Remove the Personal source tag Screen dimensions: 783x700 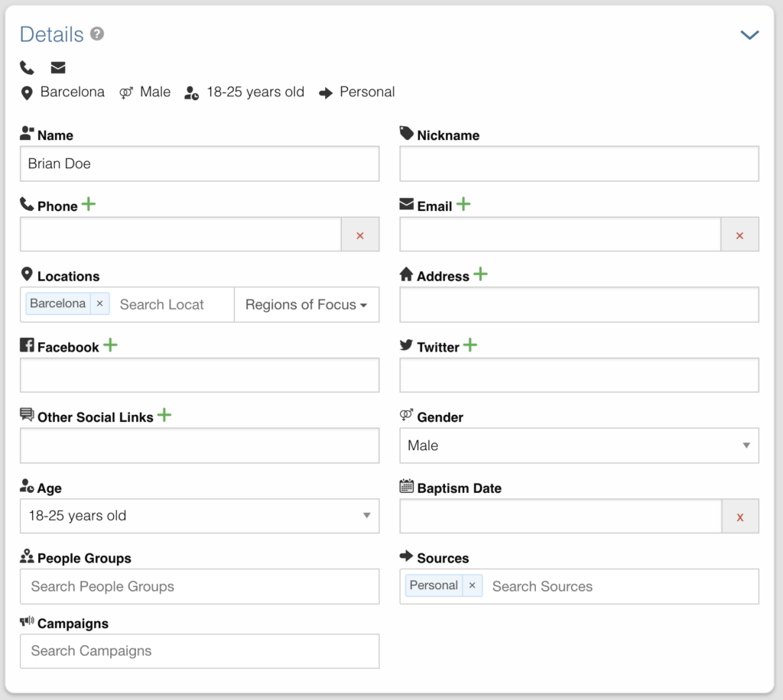coord(472,585)
